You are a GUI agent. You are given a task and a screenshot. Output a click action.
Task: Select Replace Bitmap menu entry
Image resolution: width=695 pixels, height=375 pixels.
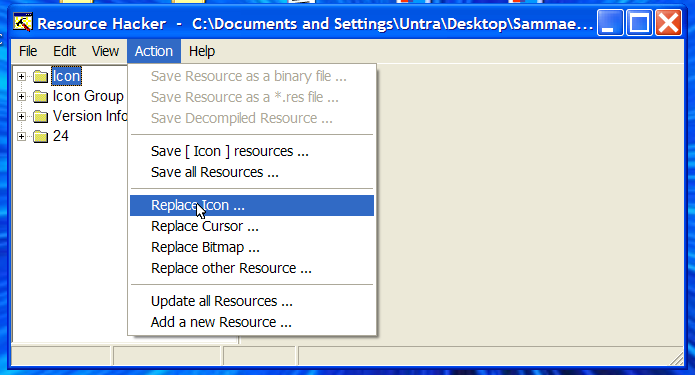[x=252, y=247]
